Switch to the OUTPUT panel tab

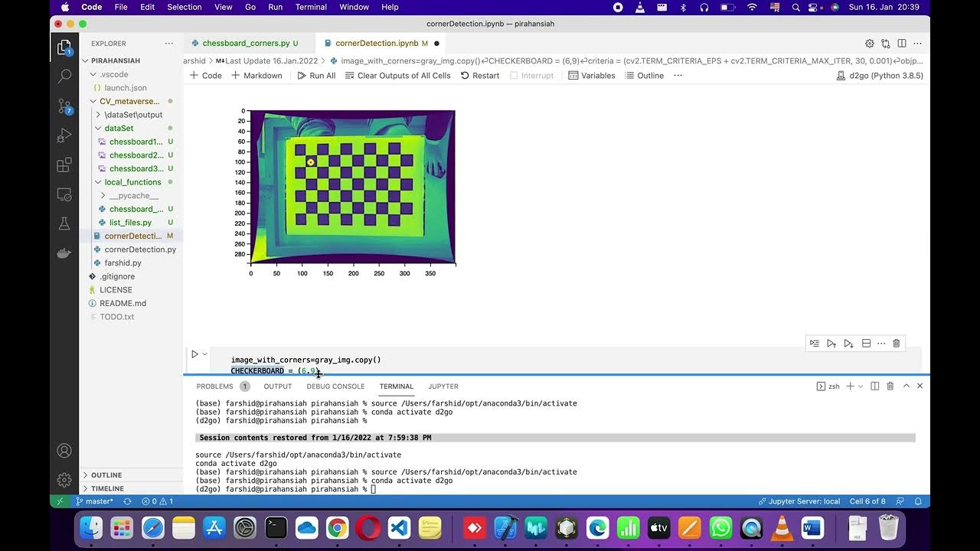[x=278, y=386]
